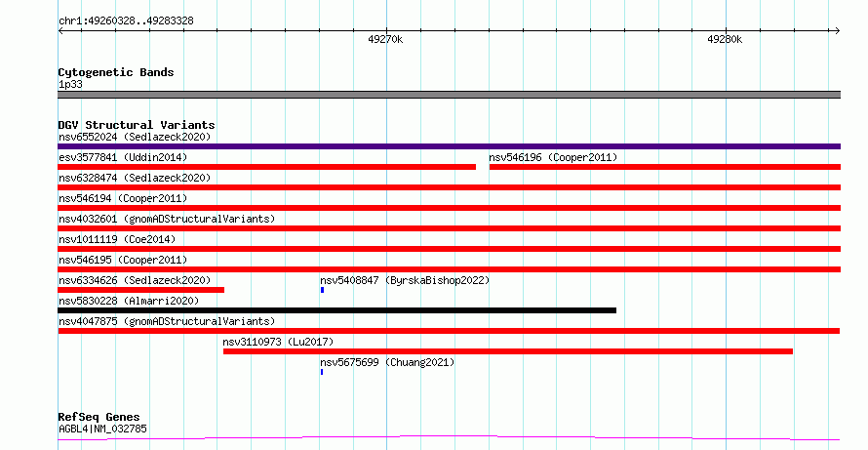Open AGBL4|NM_032785 gene label
This screenshot has height=450, width=868.
[102, 429]
